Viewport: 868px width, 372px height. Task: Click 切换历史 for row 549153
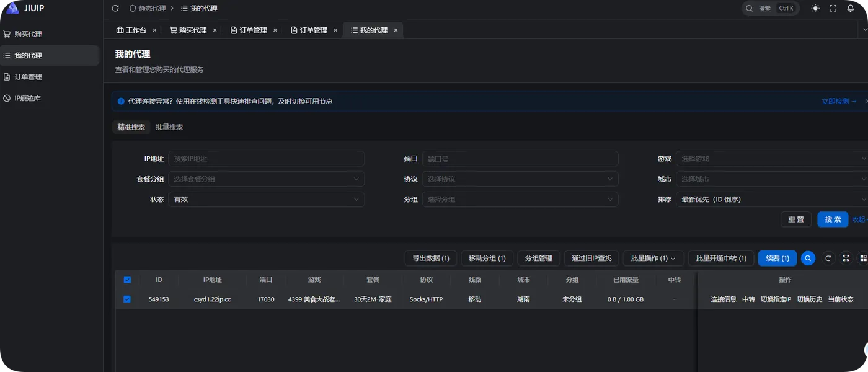[x=810, y=299]
